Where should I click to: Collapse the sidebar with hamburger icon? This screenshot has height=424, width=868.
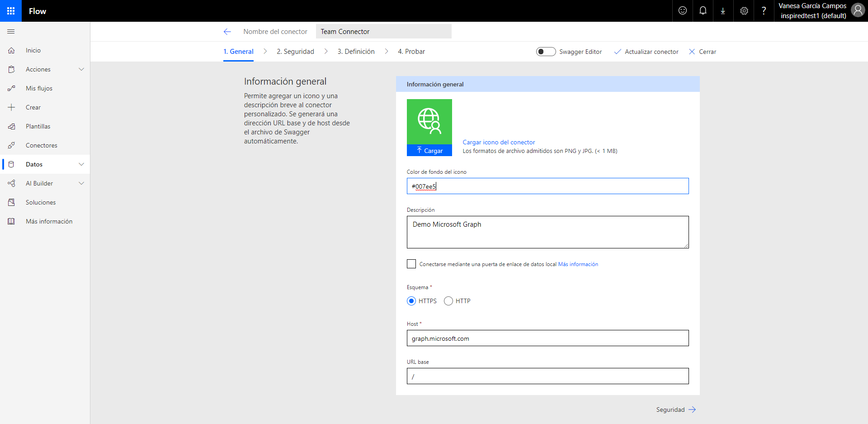tap(11, 32)
